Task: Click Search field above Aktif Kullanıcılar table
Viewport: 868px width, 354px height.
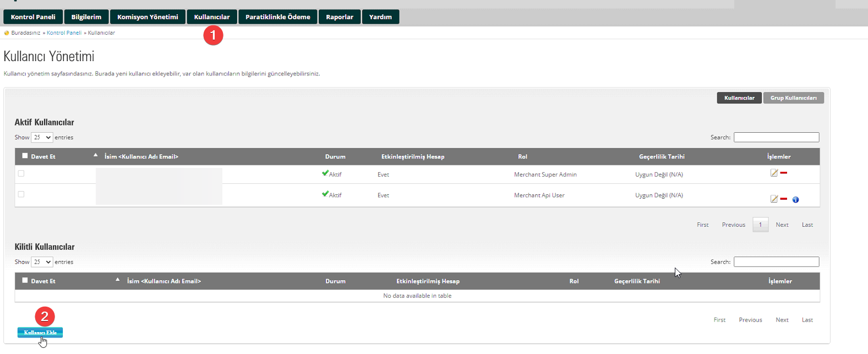Action: click(x=776, y=138)
